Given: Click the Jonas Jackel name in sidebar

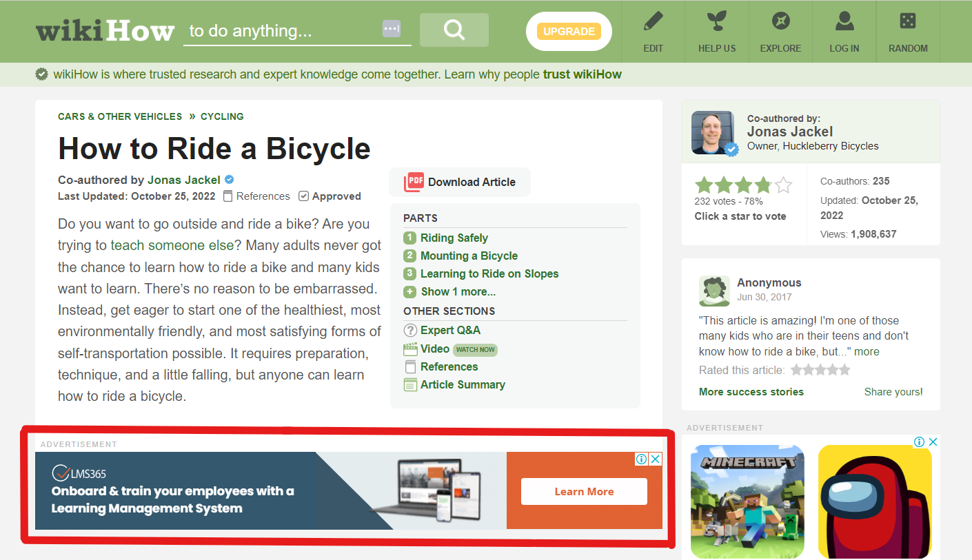Looking at the screenshot, I should click(790, 132).
